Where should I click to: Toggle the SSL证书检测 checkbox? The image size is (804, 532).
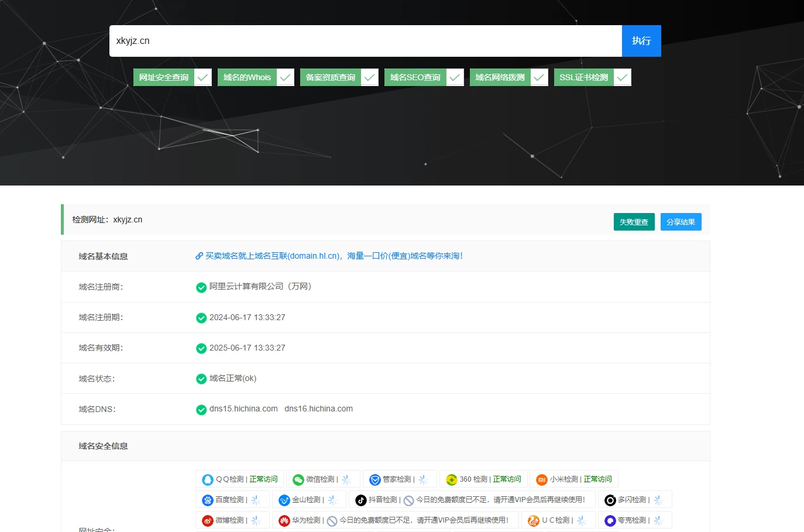click(x=622, y=77)
